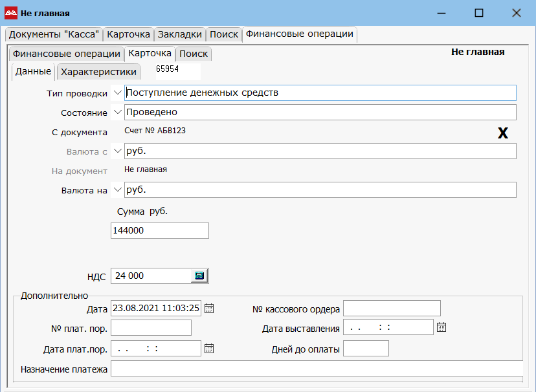The width and height of the screenshot is (536, 392).
Task: Click the Дней до оплаты field
Action: click(x=366, y=348)
